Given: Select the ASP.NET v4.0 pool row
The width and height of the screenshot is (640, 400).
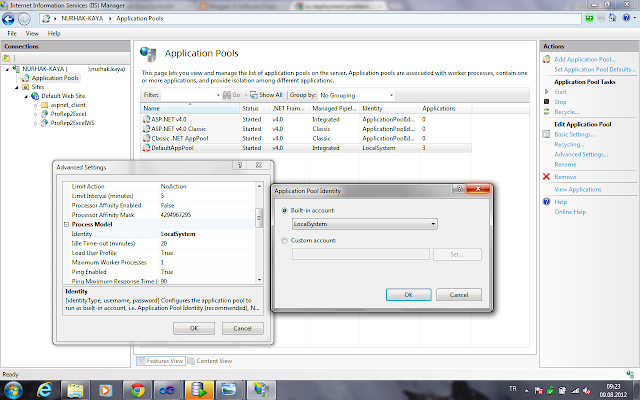Looking at the screenshot, I should 306,119.
